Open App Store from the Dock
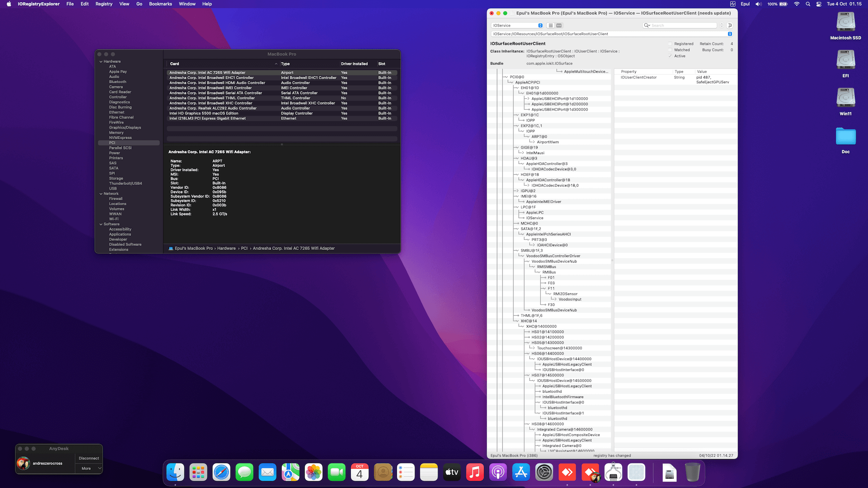Image resolution: width=868 pixels, height=488 pixels. coord(521,473)
